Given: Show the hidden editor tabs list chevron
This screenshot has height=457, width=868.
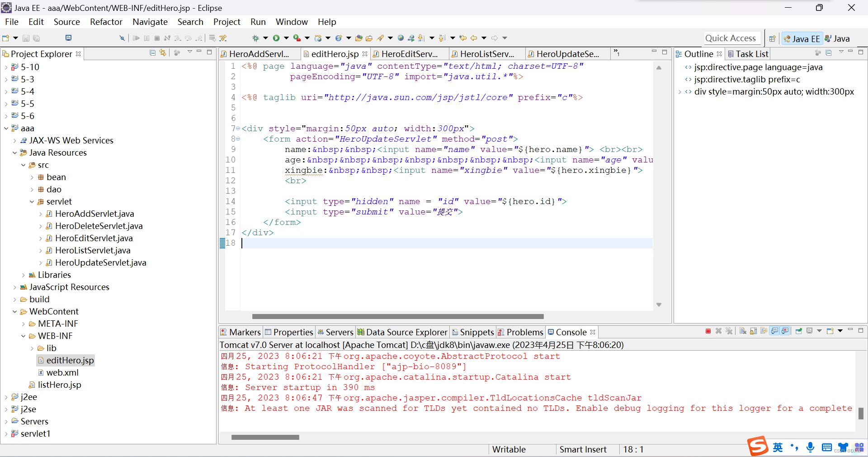Looking at the screenshot, I should pyautogui.click(x=616, y=53).
